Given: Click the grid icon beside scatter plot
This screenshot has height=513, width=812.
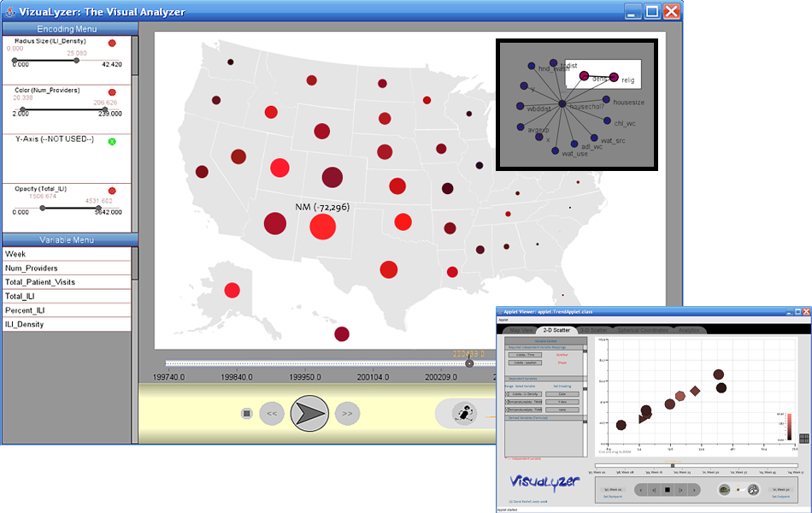Looking at the screenshot, I should [x=803, y=439].
